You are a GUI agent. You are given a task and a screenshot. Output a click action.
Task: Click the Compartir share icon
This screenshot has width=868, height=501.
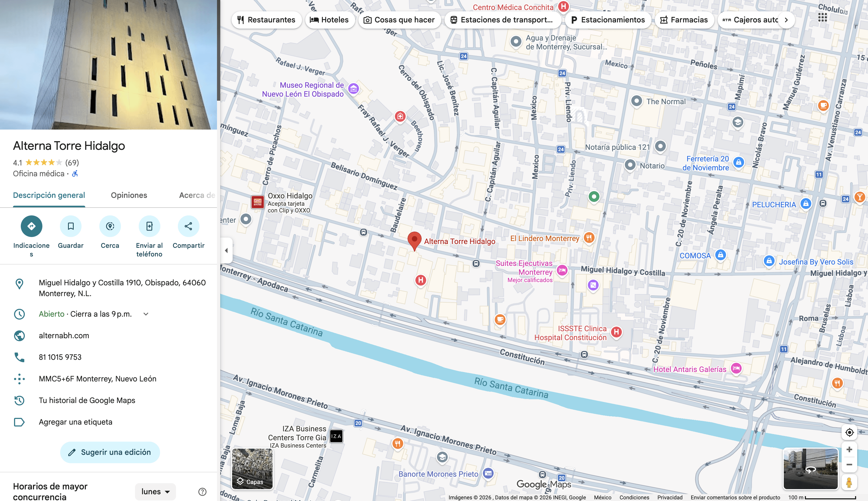click(x=188, y=226)
